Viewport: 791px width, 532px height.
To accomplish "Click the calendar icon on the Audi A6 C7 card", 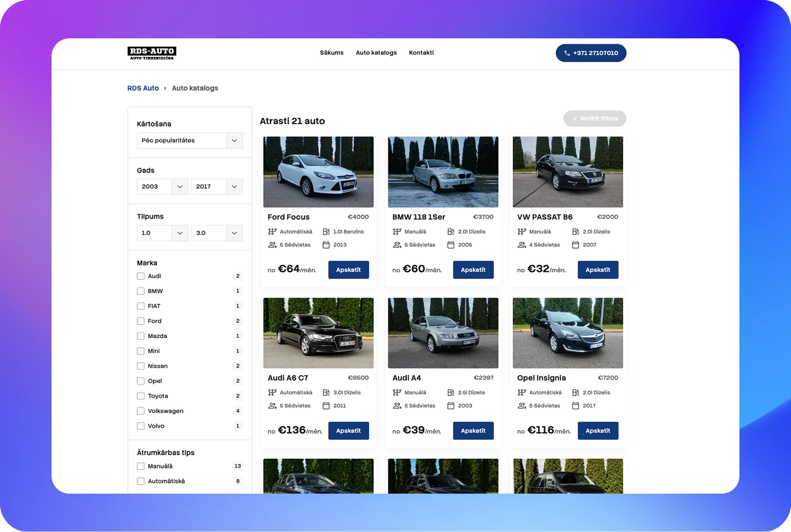I will point(326,406).
